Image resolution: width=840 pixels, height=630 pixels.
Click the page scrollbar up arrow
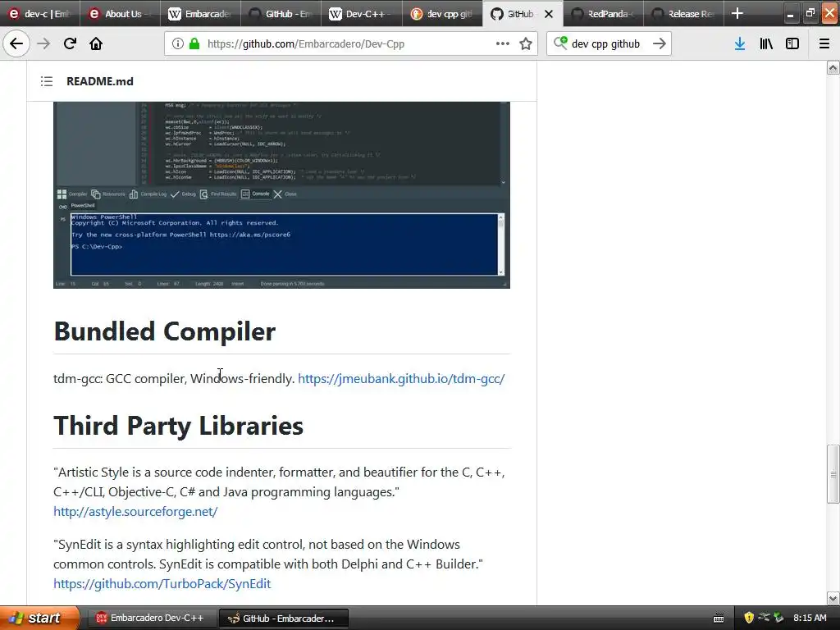[833, 67]
